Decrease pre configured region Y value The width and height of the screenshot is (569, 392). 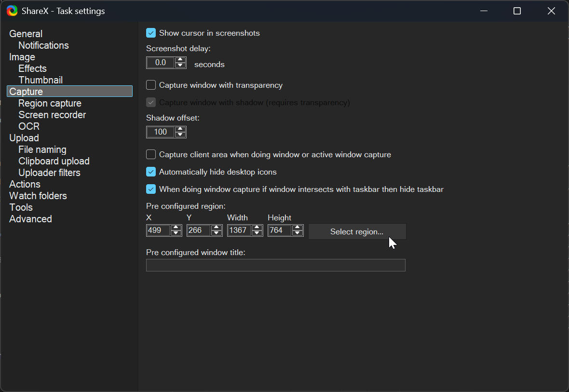point(217,233)
